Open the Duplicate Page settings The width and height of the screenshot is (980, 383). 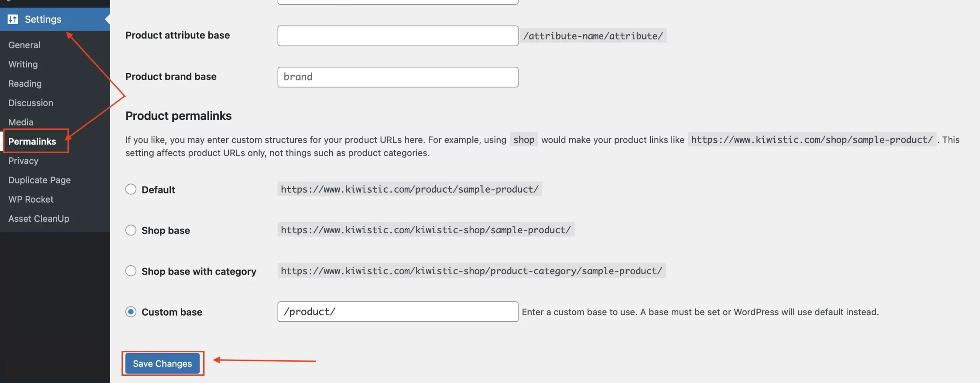pos(39,180)
